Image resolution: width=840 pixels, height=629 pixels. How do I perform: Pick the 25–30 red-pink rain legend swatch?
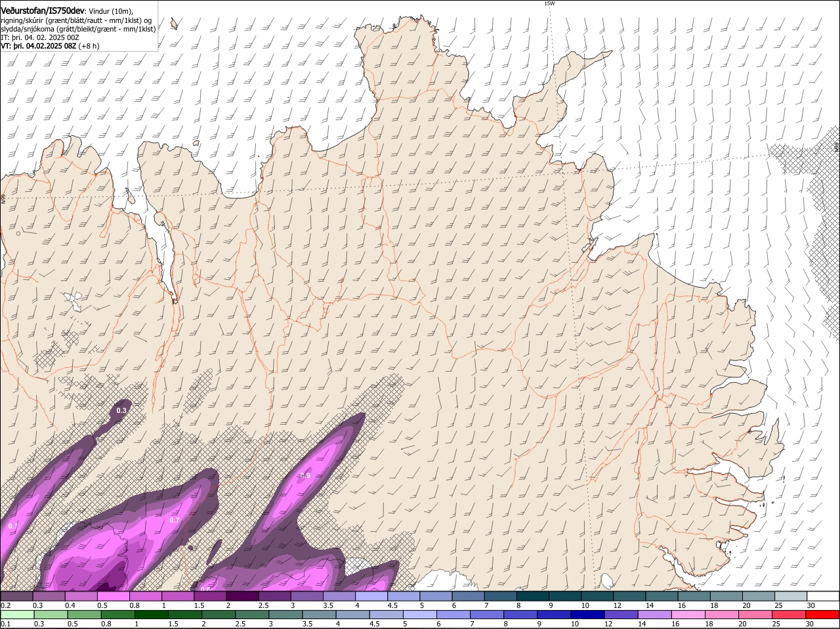[789, 615]
